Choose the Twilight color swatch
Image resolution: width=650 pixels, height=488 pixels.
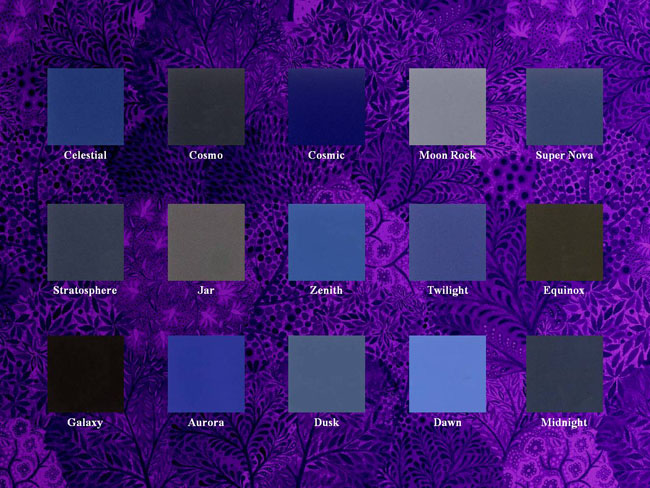447,242
